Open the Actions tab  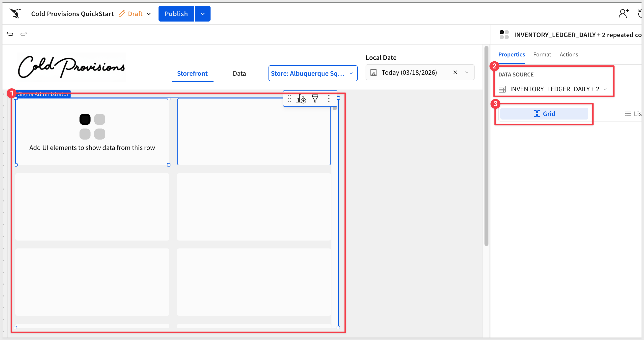coord(568,54)
